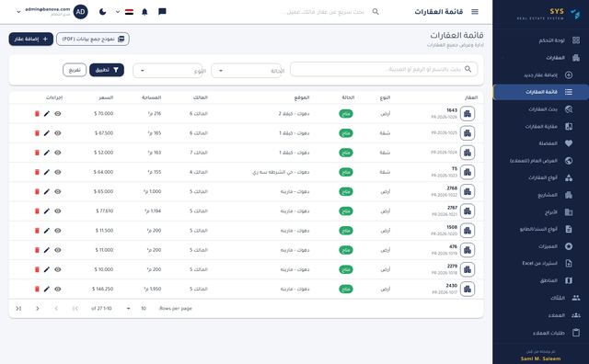Apply filters with the funnel button

[x=107, y=70]
